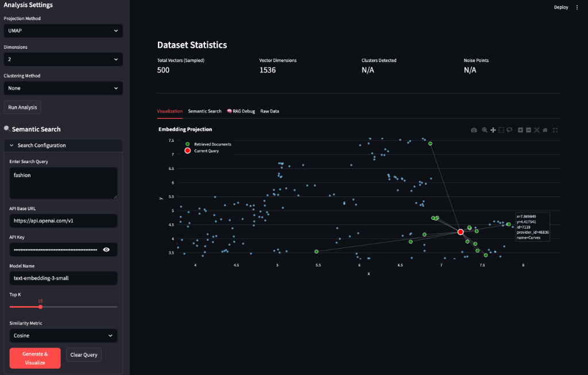
Task: Reveal the API key with eye icon
Action: pos(106,249)
